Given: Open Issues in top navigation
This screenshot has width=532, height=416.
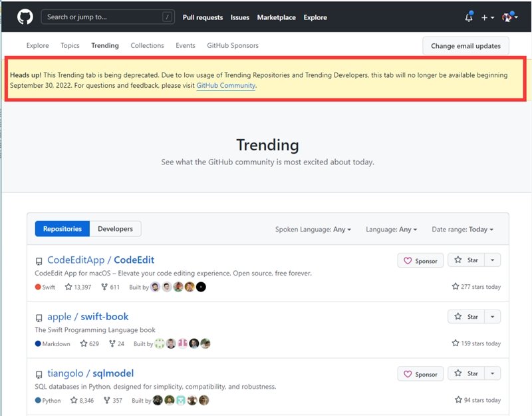Looking at the screenshot, I should [x=240, y=17].
